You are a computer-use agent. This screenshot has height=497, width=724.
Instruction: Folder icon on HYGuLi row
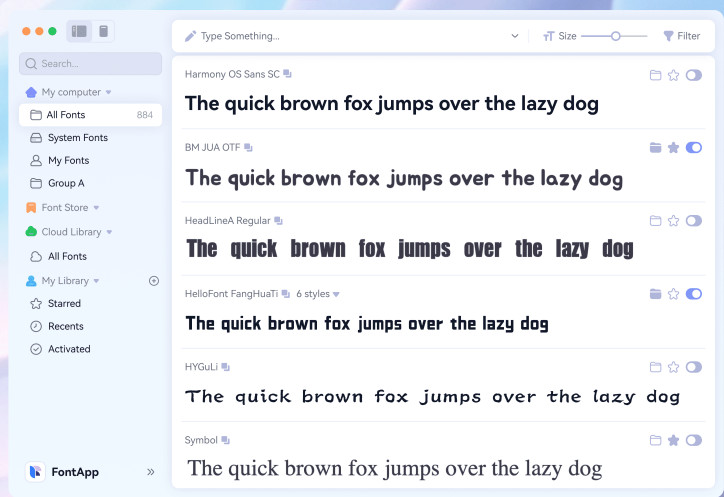point(655,367)
